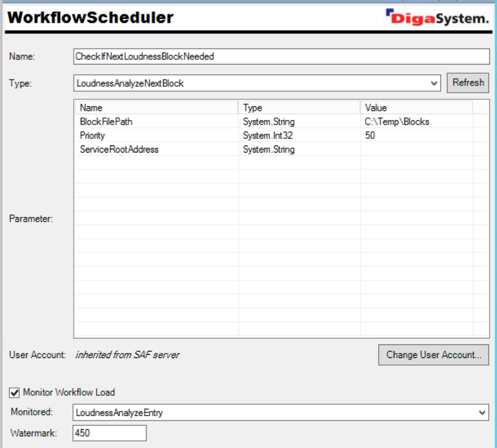Click the System.Int32 type cell

[267, 136]
